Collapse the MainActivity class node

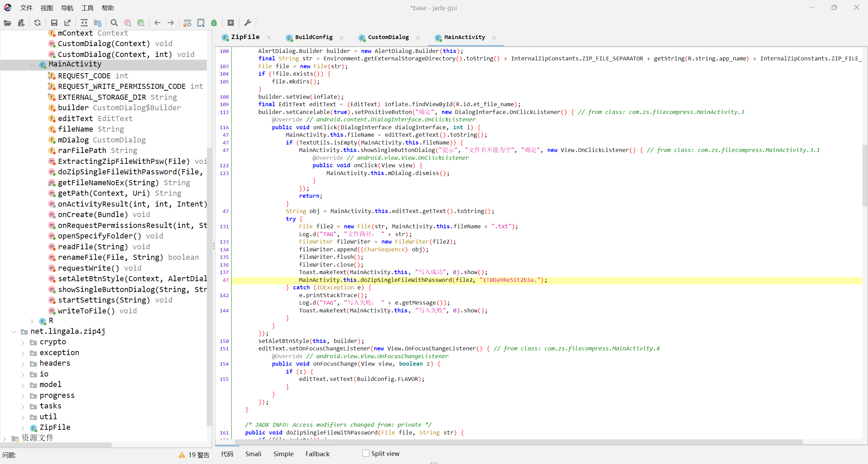(x=32, y=65)
